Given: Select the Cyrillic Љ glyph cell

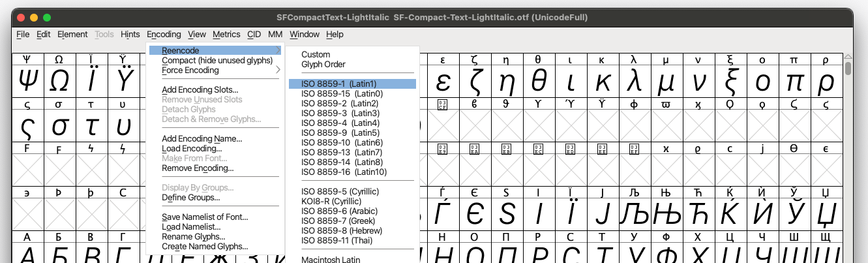Looking at the screenshot, I should tap(634, 214).
